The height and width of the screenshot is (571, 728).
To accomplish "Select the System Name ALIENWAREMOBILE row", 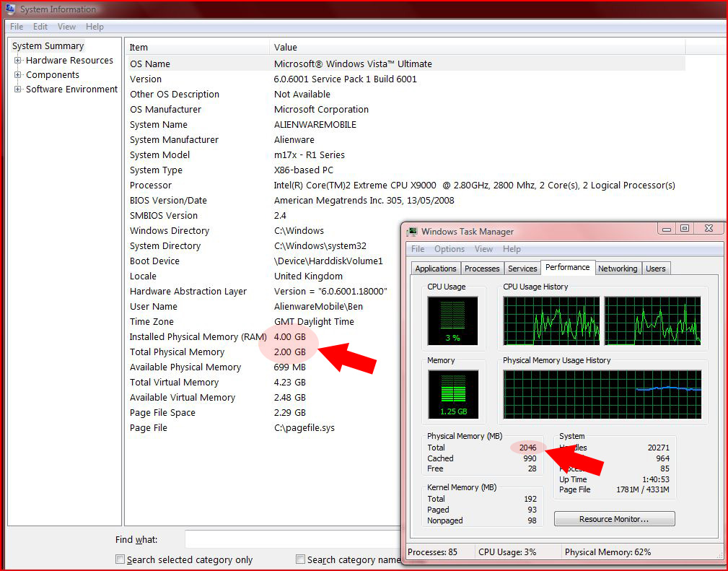I will click(x=405, y=124).
